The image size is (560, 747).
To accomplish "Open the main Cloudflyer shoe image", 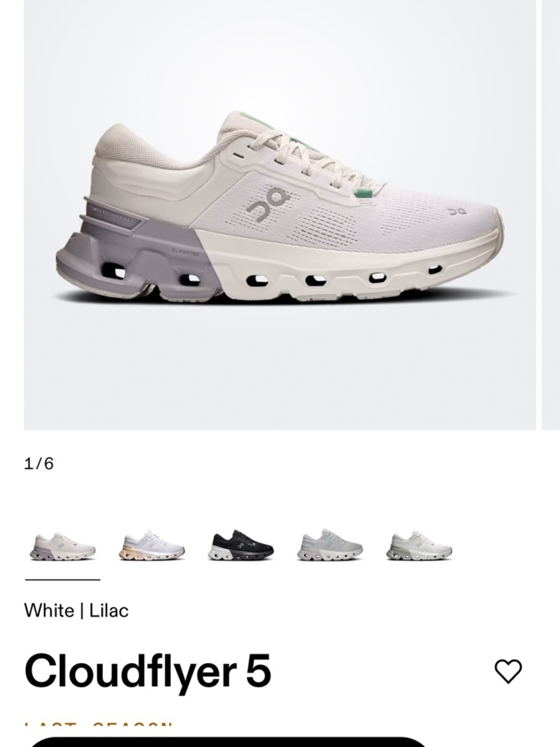I will point(279,215).
